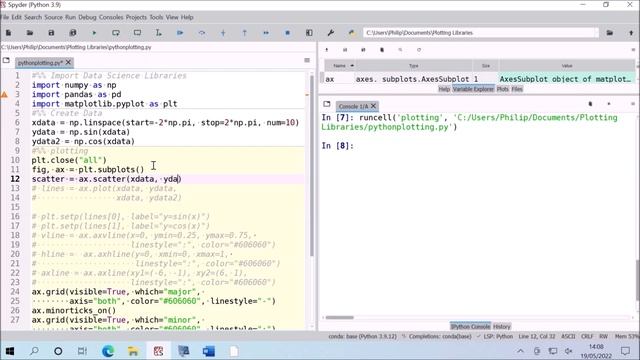Click the CRLF line ending status entry

587,337
